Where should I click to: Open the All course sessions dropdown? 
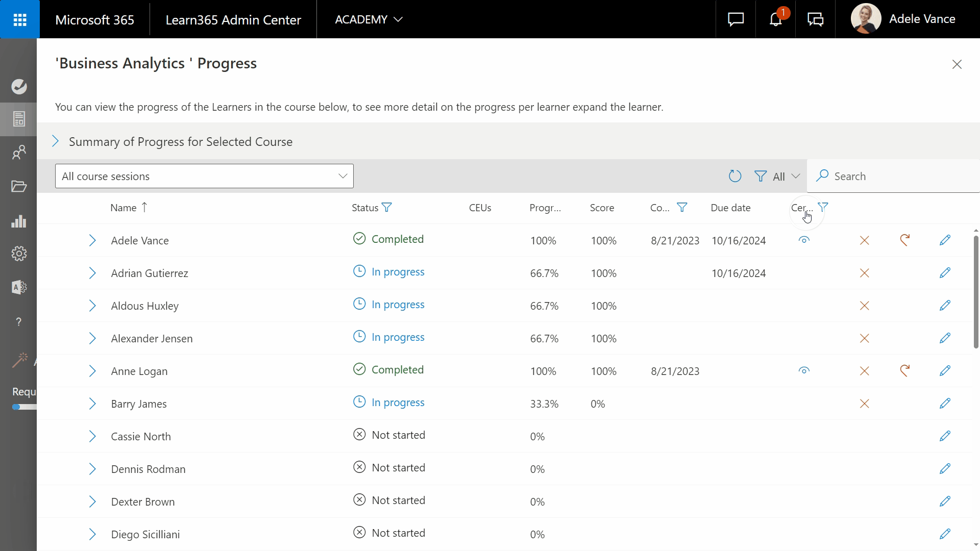[204, 176]
